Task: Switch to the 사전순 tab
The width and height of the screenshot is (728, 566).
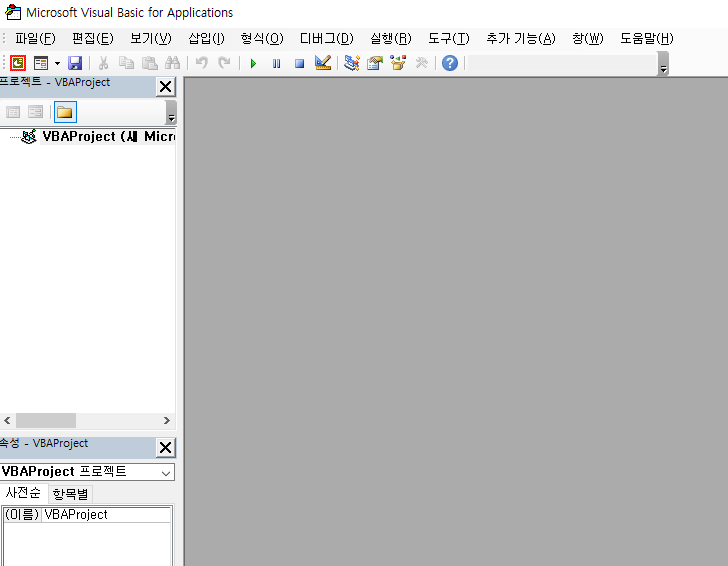Action: point(23,493)
